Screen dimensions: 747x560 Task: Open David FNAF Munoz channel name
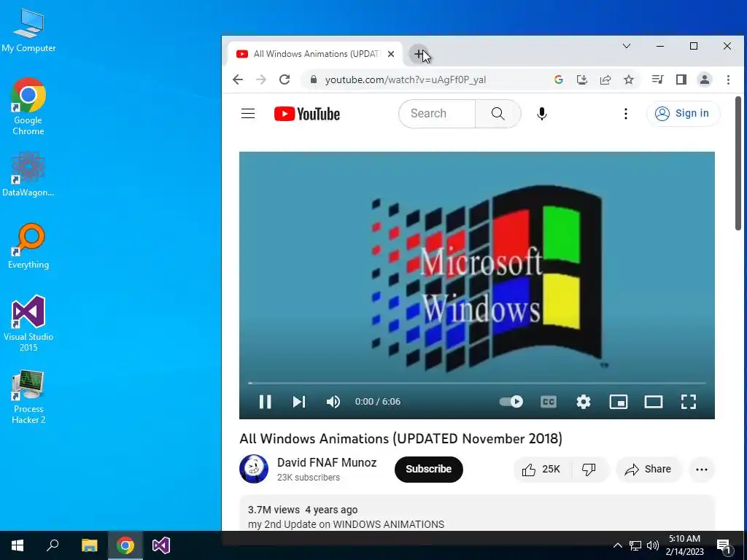pos(327,462)
